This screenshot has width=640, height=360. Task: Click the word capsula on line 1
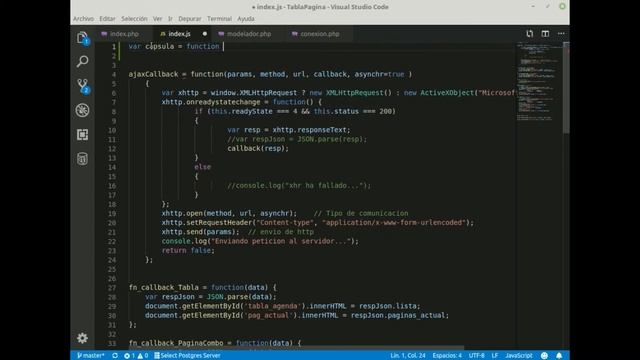point(160,47)
